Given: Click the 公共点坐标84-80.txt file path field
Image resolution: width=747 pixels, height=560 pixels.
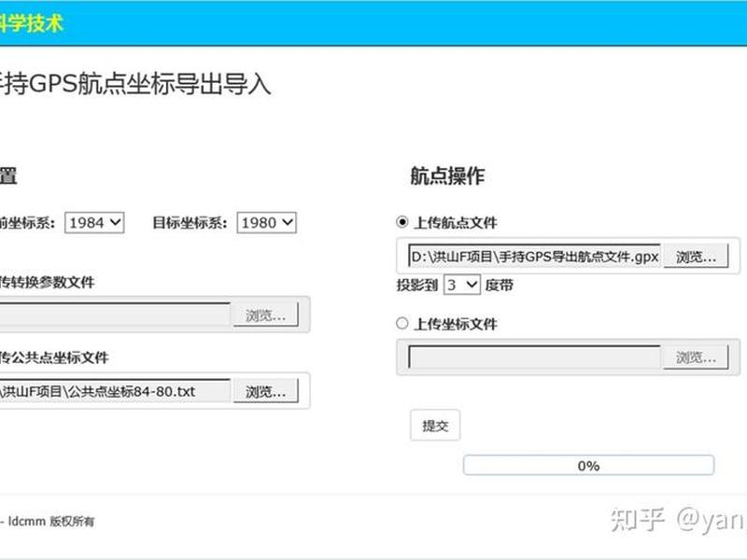Looking at the screenshot, I should pos(114,391).
